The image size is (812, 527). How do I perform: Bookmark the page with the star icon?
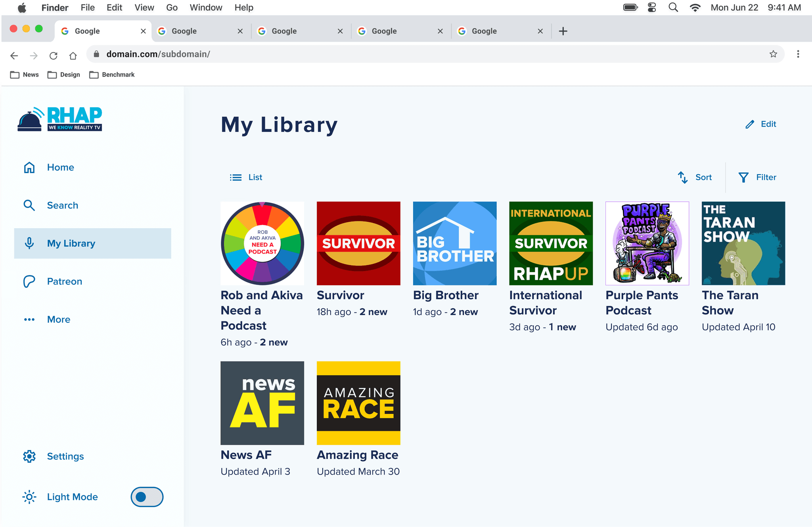773,54
